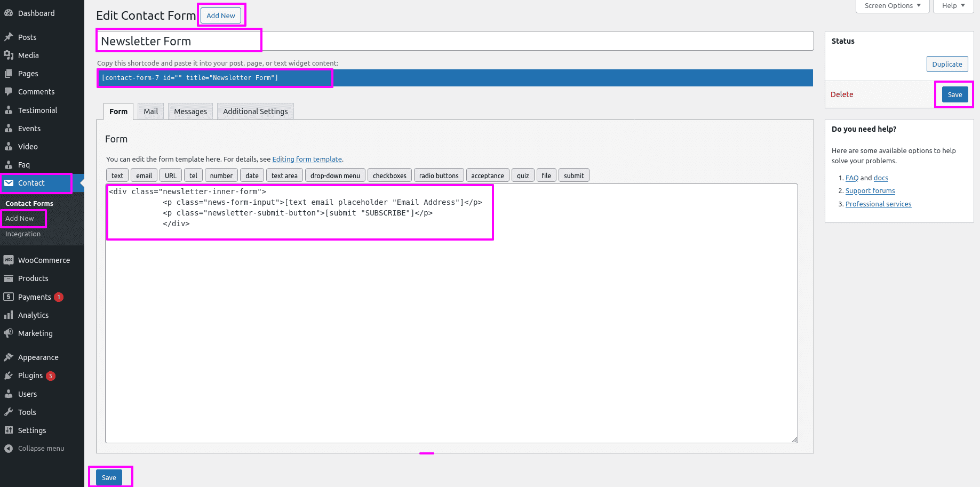The image size is (980, 487).
Task: Click the Duplicate button
Action: pos(947,64)
